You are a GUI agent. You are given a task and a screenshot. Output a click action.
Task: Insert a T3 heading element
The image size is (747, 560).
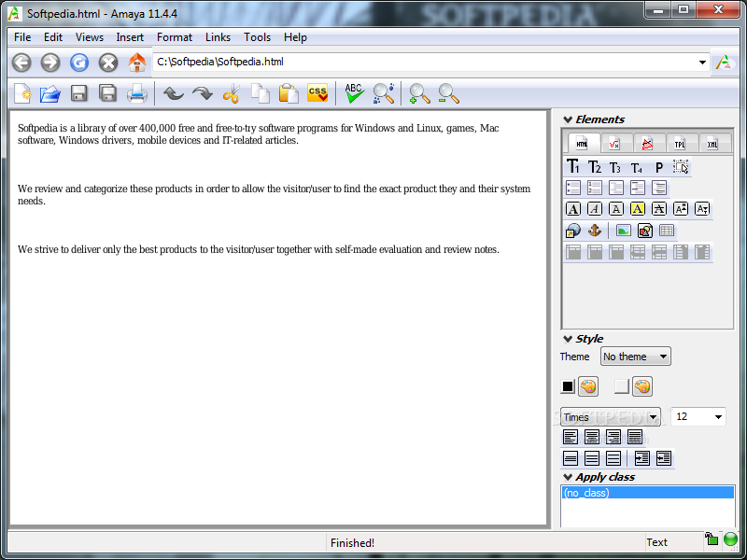[x=615, y=168]
